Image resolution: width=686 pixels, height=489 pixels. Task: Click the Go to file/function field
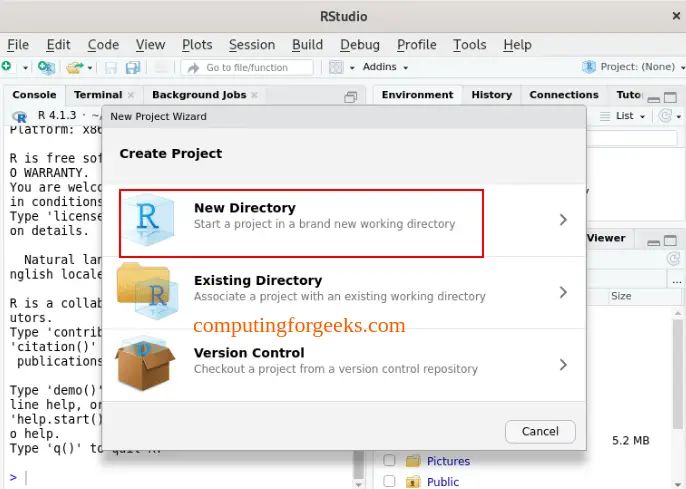pos(247,67)
